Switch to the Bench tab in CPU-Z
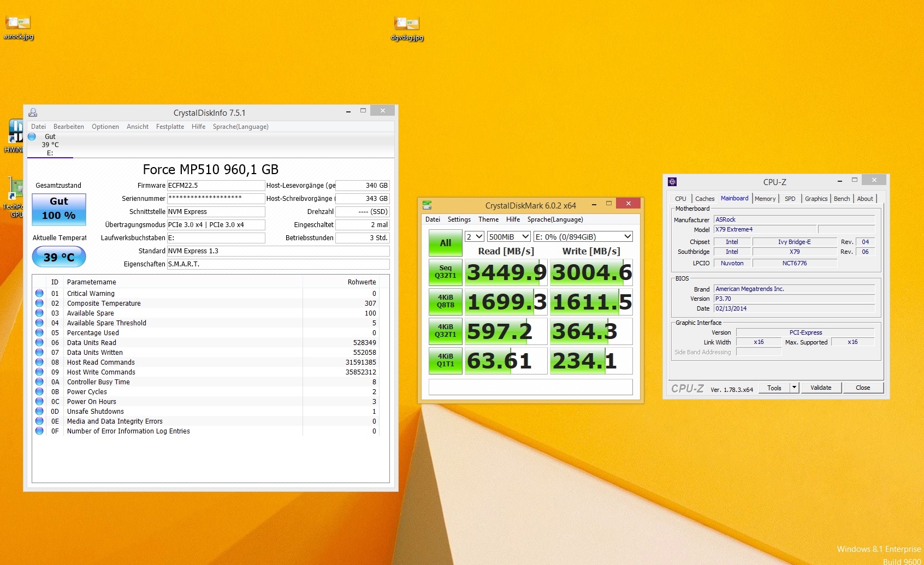The image size is (924, 565). tap(842, 199)
